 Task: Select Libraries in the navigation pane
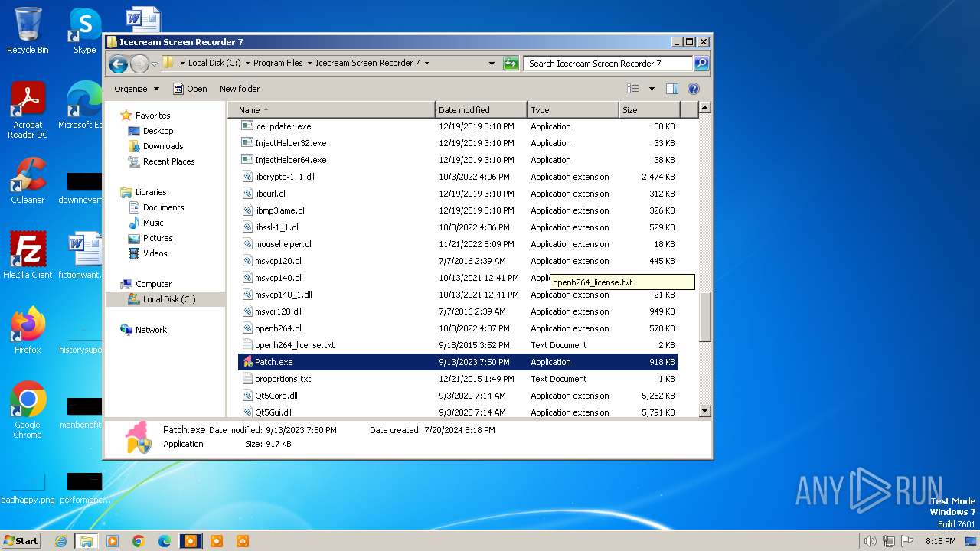point(151,192)
